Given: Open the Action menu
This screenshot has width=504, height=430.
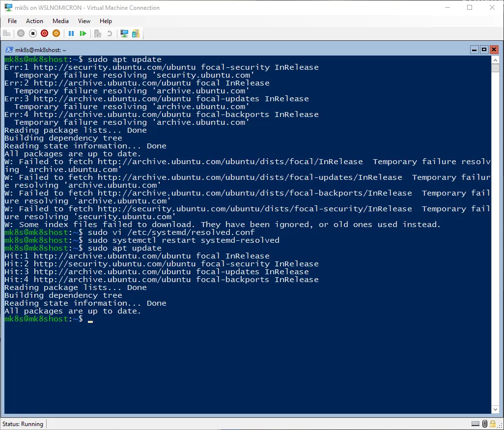Looking at the screenshot, I should pos(34,21).
